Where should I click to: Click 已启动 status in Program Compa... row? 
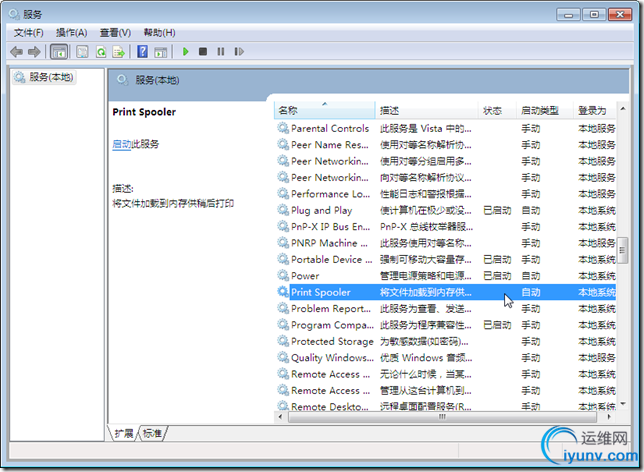click(497, 325)
